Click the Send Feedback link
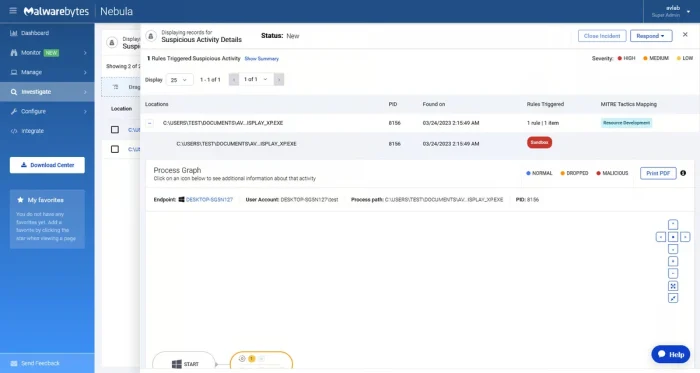The height and width of the screenshot is (373, 700). click(x=47, y=363)
